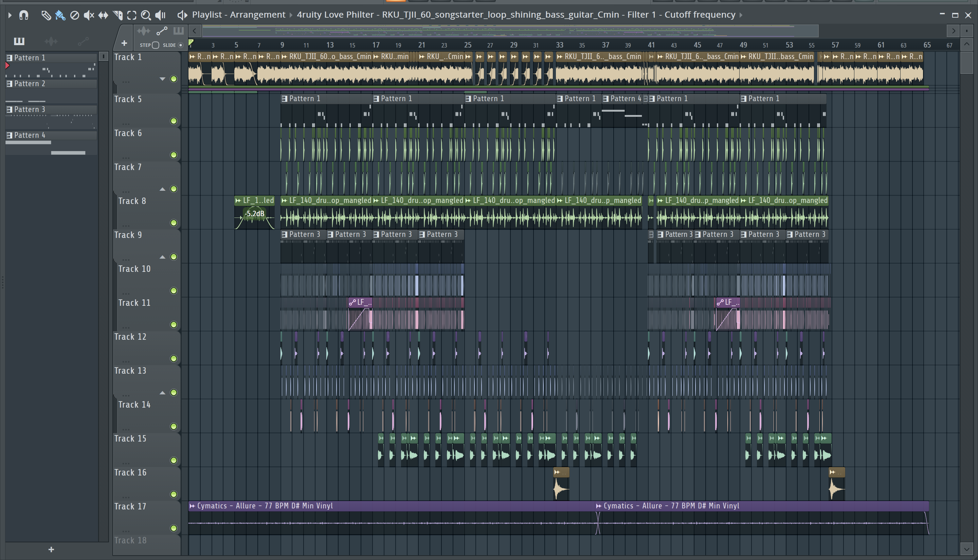Select Pattern 1 in the picker list
Screen dimensions: 978x560
[x=51, y=58]
